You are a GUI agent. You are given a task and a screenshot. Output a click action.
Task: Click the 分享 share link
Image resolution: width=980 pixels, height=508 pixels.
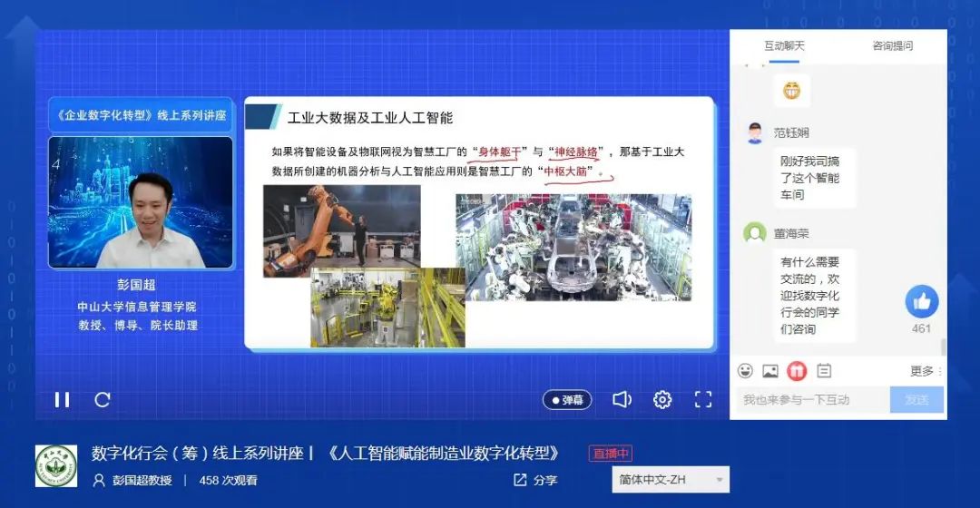[x=535, y=480]
